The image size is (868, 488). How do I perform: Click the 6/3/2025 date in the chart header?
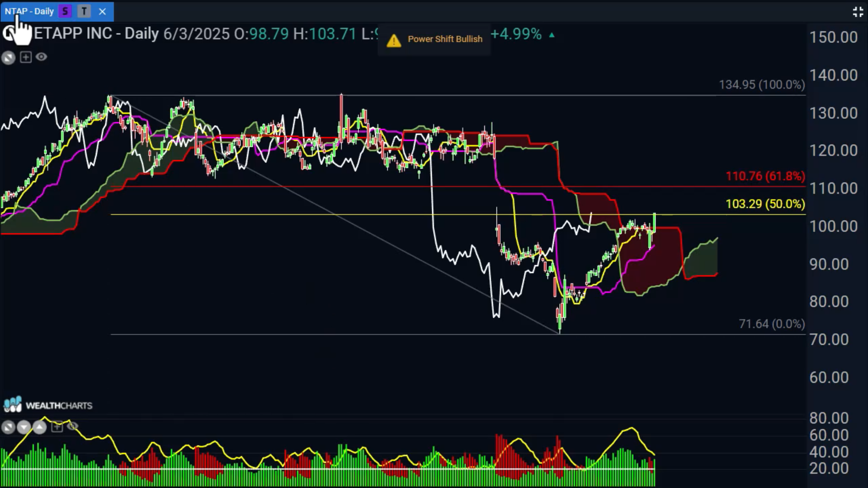[196, 34]
